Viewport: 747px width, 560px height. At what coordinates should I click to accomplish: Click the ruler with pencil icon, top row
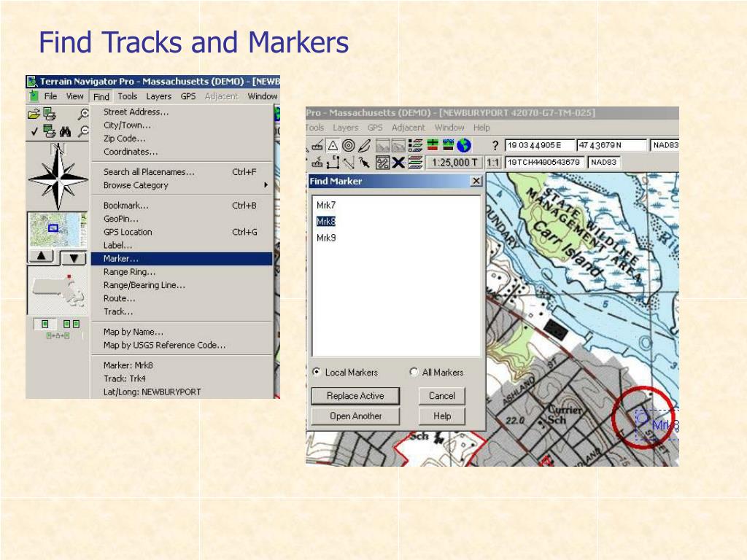click(x=317, y=145)
